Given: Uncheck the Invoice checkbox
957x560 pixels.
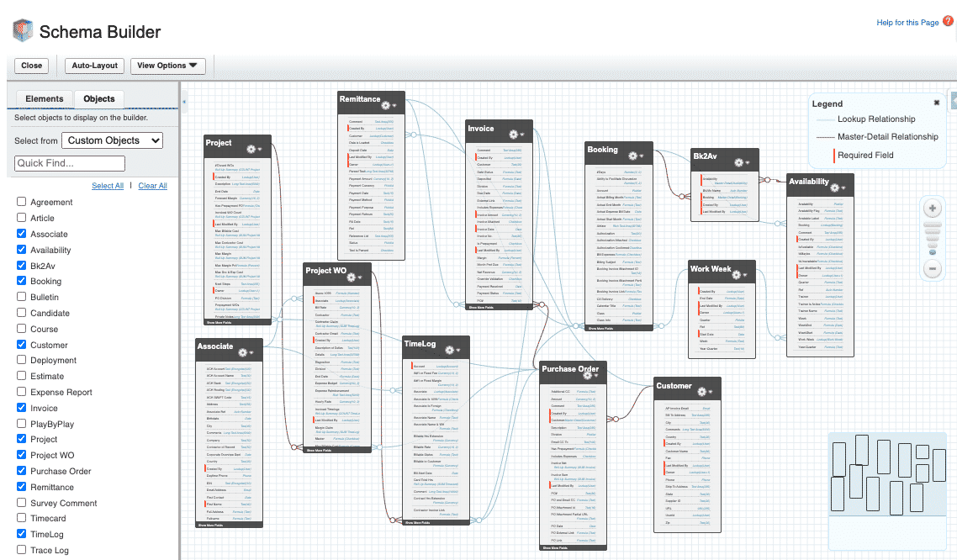Looking at the screenshot, I should pos(21,408).
